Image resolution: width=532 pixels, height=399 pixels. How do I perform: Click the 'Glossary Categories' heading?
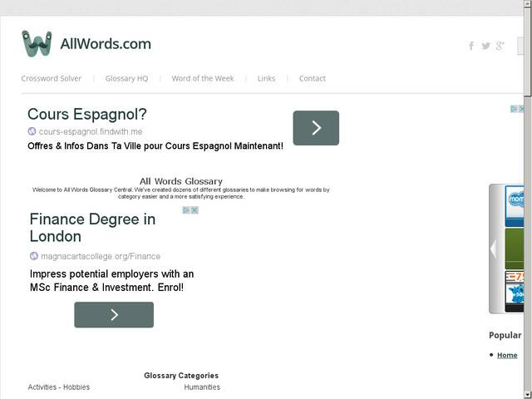click(x=181, y=376)
